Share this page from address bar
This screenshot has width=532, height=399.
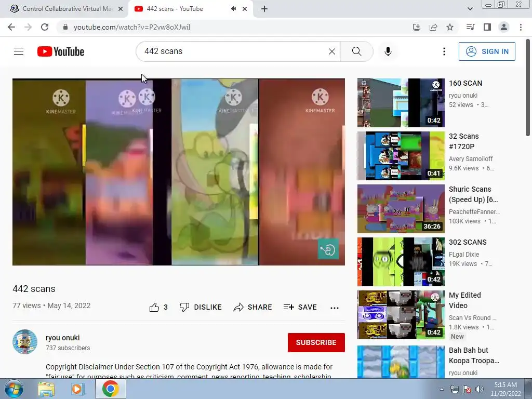[433, 27]
